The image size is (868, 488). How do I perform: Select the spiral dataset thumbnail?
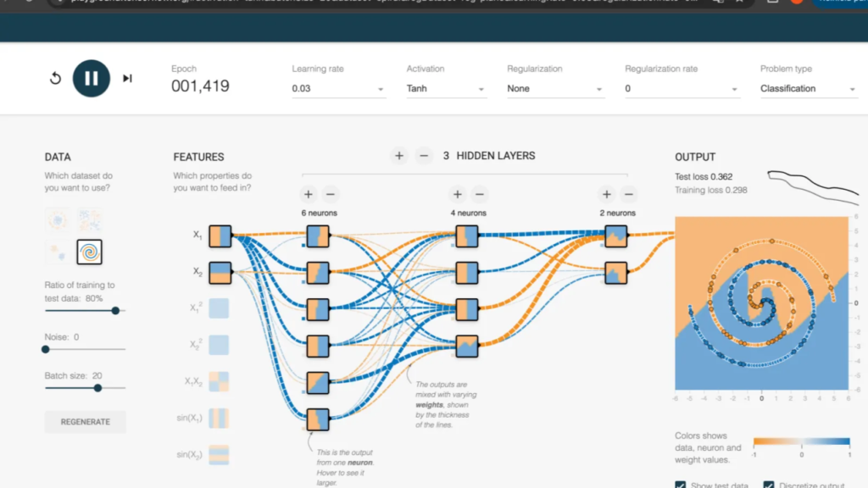pyautogui.click(x=89, y=252)
